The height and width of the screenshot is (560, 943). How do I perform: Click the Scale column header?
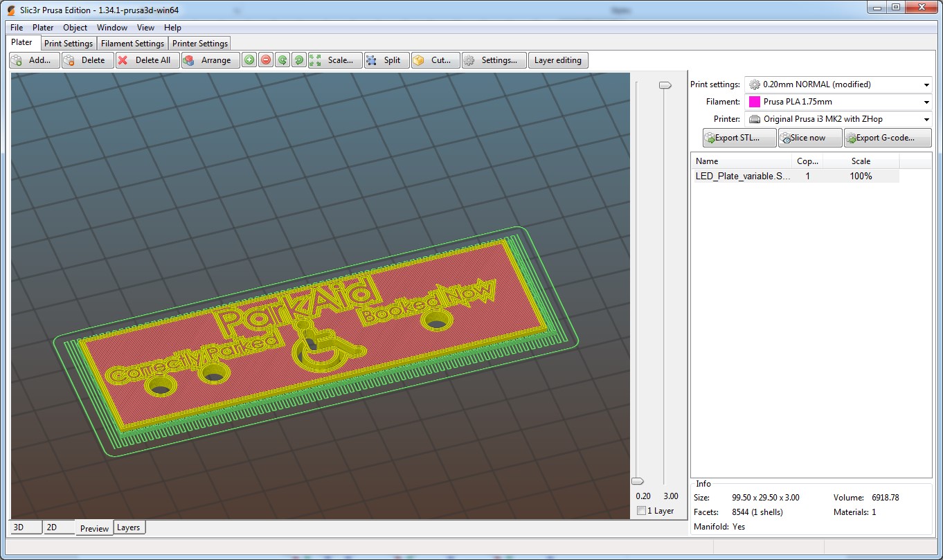(861, 161)
